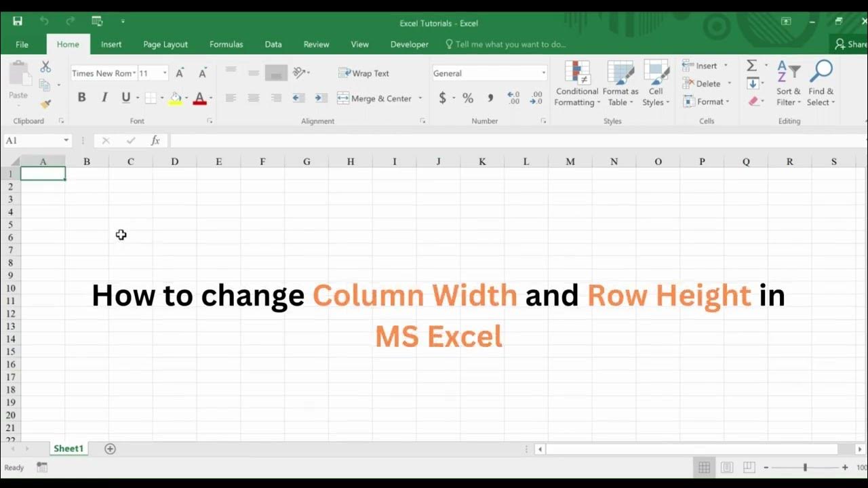
Task: Apply accounting dollar format
Action: 442,98
